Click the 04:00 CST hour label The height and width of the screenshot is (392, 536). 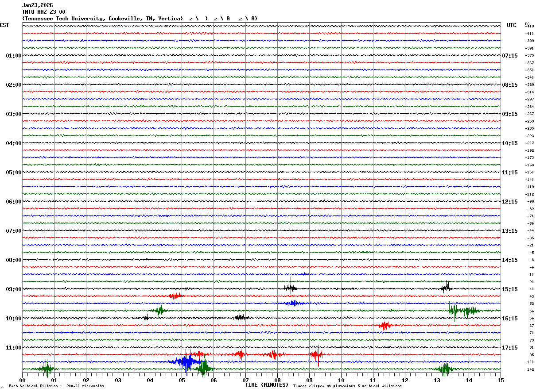point(13,143)
